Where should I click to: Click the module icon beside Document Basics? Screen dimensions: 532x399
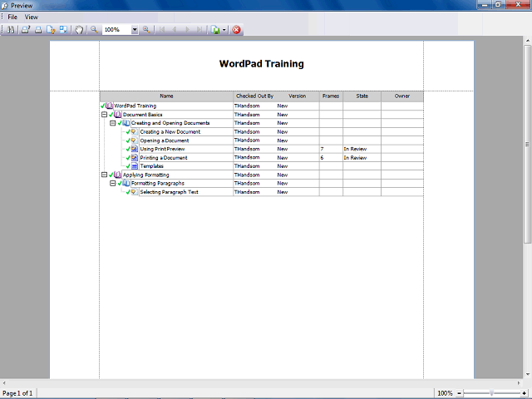[118, 115]
